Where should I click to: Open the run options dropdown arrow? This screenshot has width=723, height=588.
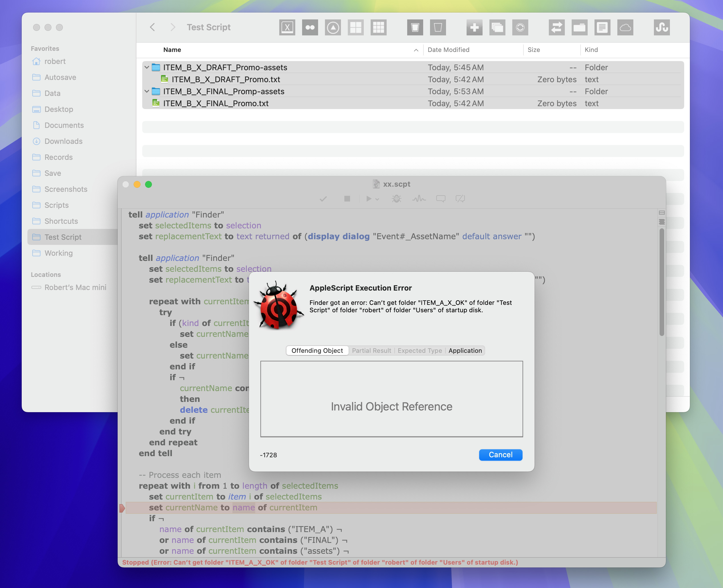377,200
